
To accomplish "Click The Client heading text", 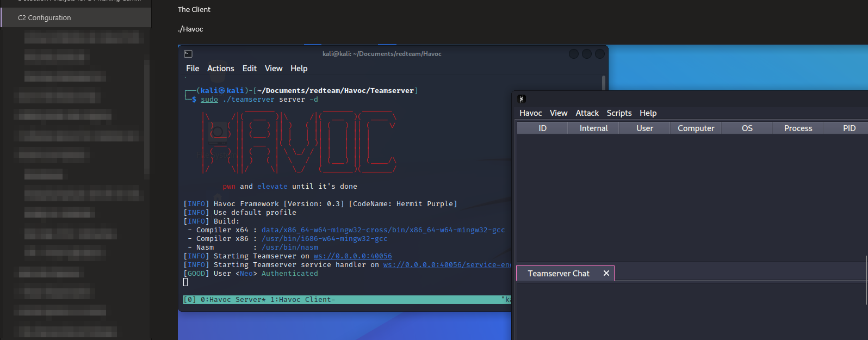I will 194,9.
